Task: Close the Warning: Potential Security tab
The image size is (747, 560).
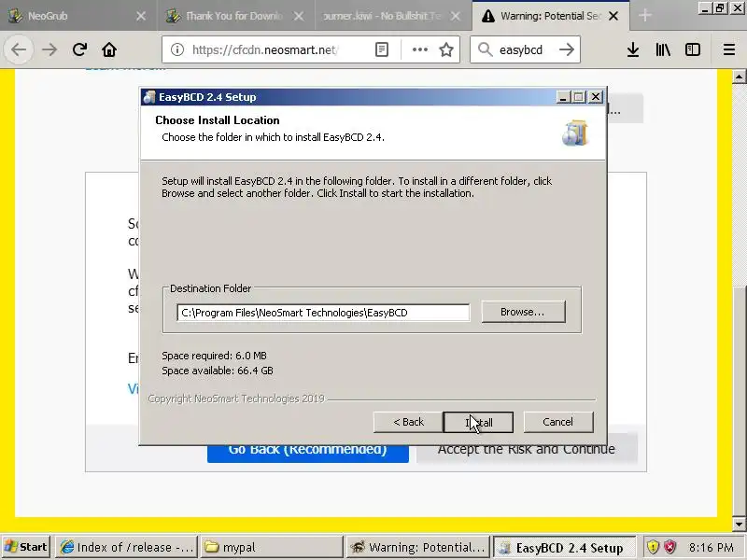Action: (x=613, y=16)
